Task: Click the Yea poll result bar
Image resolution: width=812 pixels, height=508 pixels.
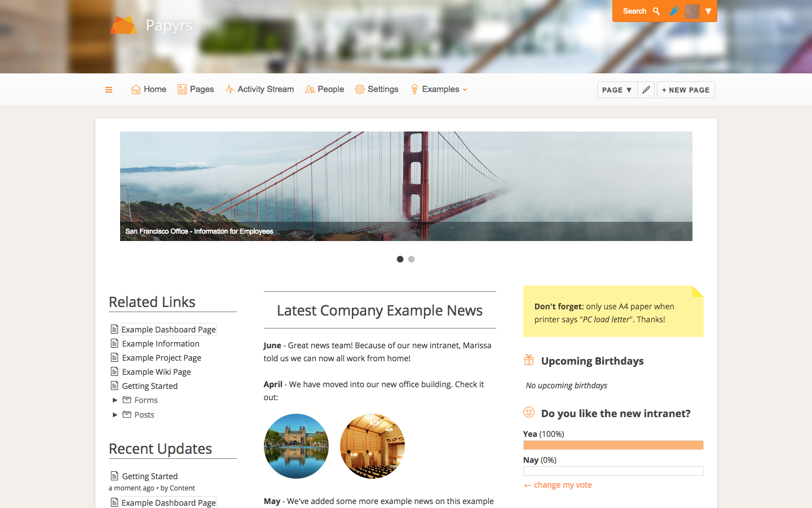Action: pyautogui.click(x=614, y=445)
